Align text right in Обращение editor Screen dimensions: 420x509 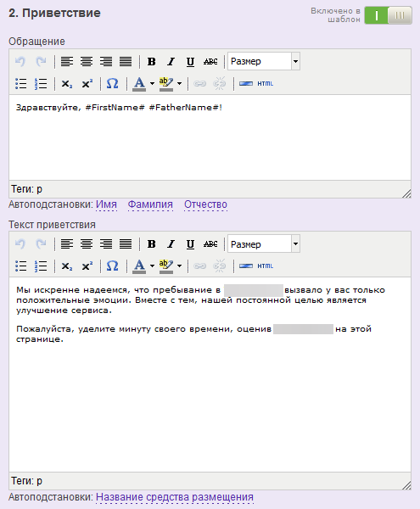click(x=106, y=61)
